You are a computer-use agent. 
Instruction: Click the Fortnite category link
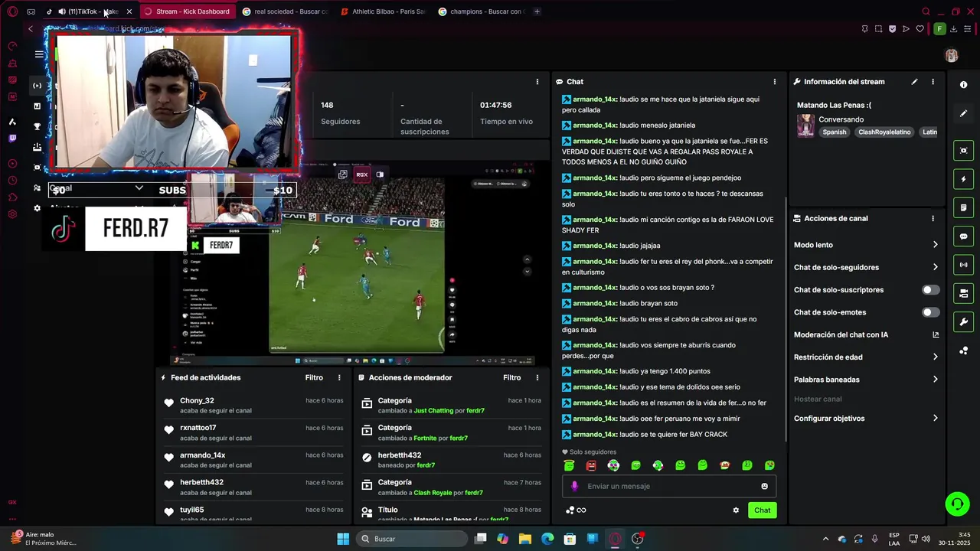coord(424,439)
